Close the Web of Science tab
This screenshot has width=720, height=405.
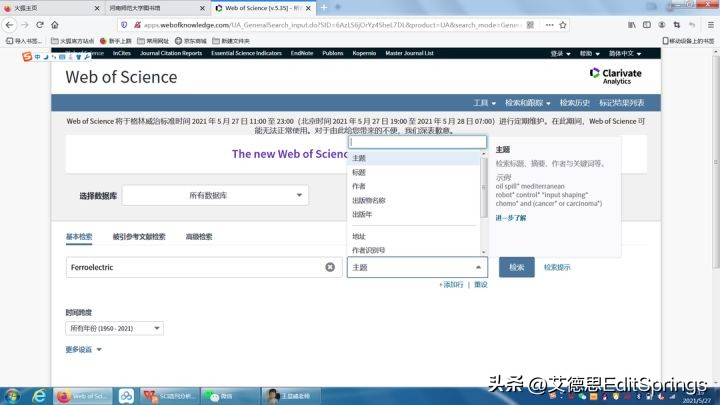tap(308, 8)
